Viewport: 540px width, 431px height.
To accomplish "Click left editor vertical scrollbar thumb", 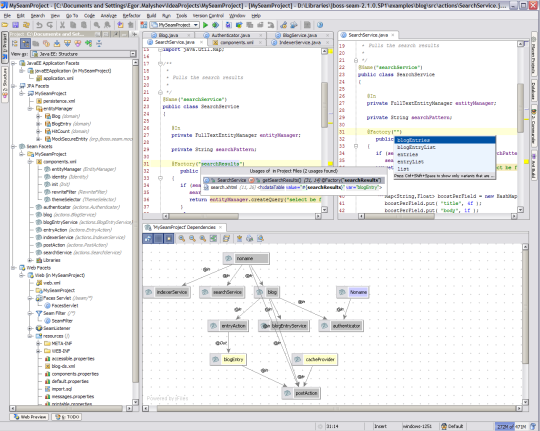I will 324,105.
